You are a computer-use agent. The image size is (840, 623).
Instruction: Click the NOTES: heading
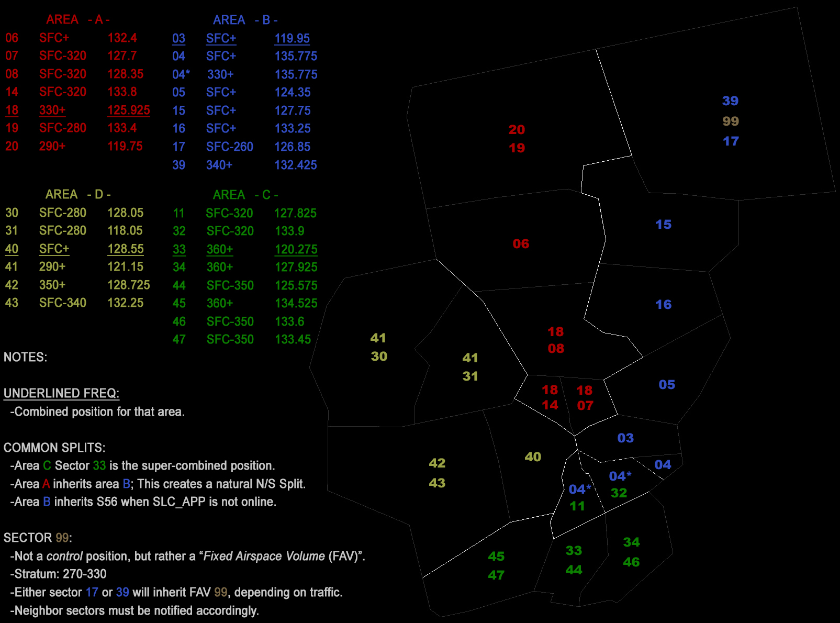pyautogui.click(x=25, y=358)
